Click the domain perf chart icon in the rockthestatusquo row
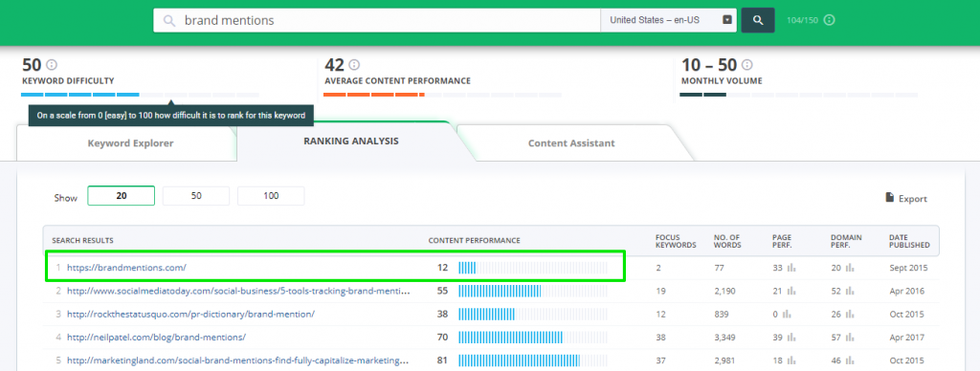Screen dimensions: 980x371 point(850,315)
